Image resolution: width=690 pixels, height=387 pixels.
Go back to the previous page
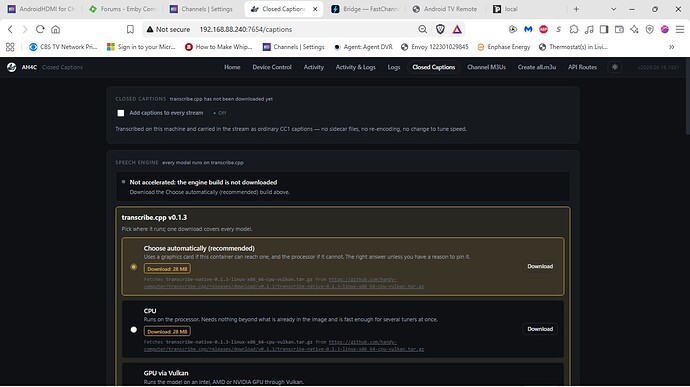tap(10, 29)
